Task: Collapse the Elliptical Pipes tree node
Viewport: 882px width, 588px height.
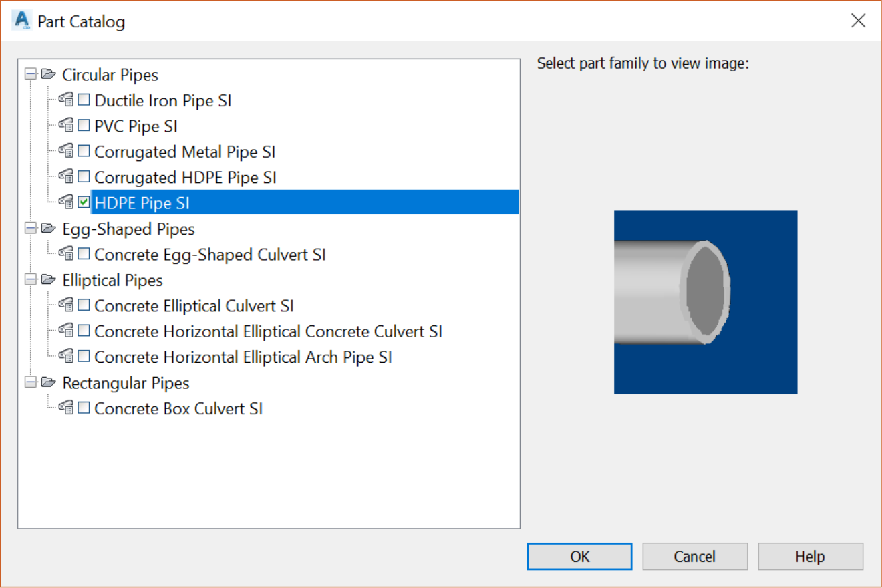Action: [30, 280]
